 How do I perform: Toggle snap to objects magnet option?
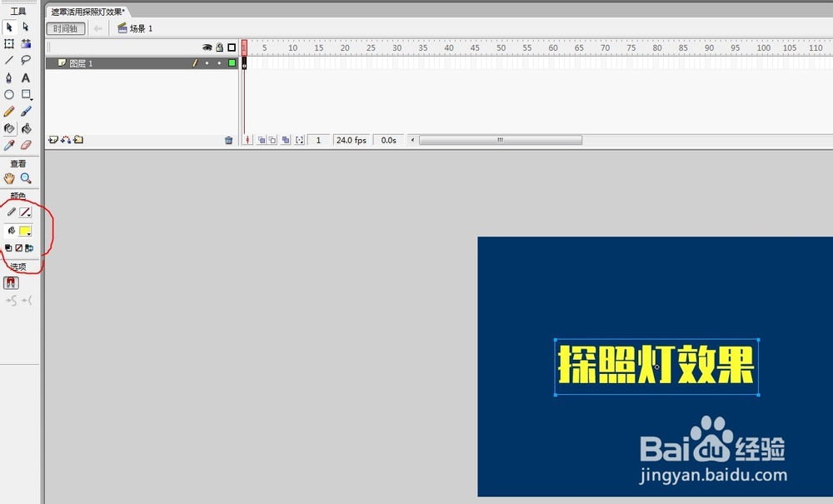click(10, 282)
